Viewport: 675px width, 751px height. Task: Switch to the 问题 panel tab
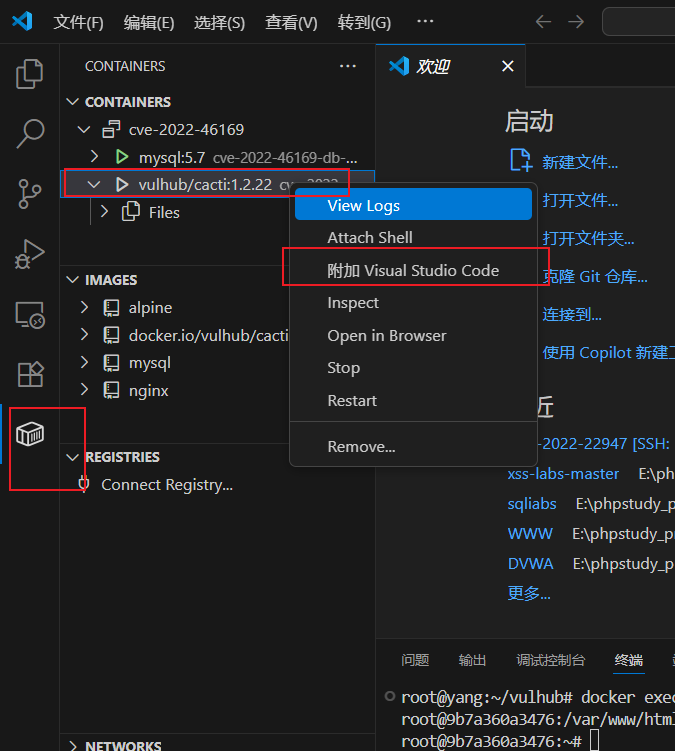click(415, 660)
